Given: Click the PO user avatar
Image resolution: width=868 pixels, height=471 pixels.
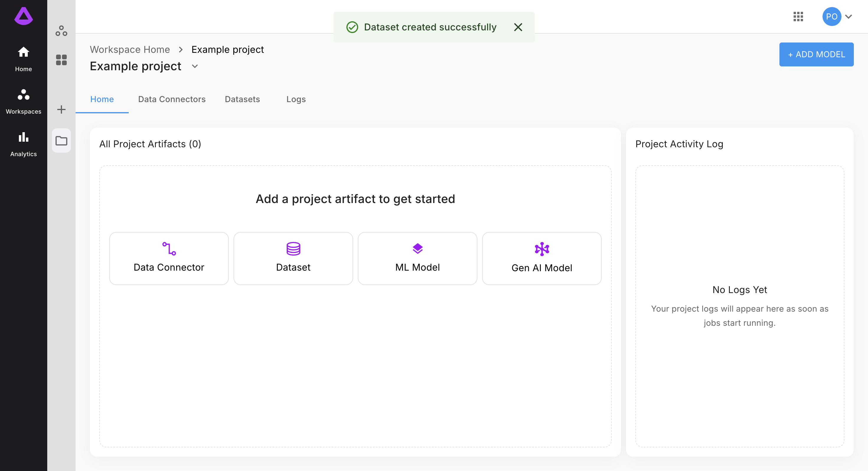Looking at the screenshot, I should coord(832,17).
